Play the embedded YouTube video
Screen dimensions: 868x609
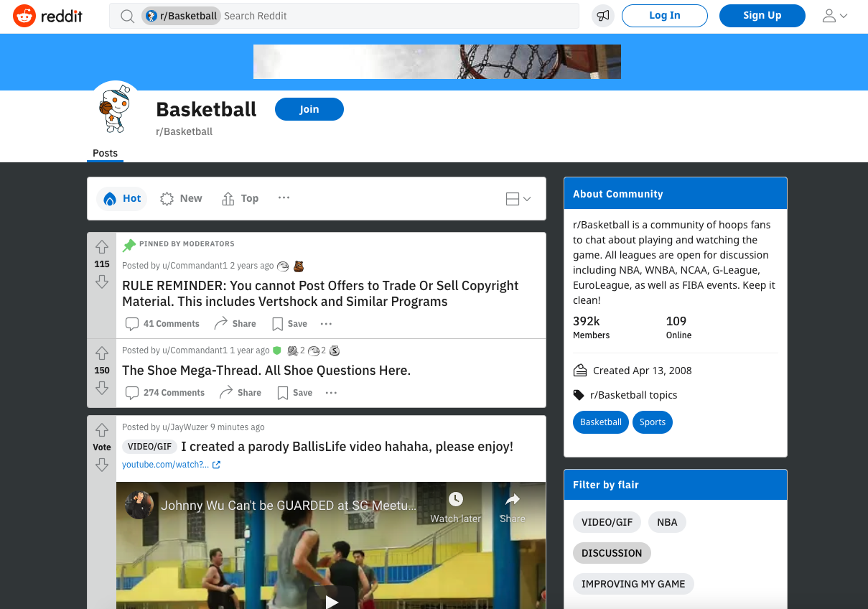coord(331,600)
